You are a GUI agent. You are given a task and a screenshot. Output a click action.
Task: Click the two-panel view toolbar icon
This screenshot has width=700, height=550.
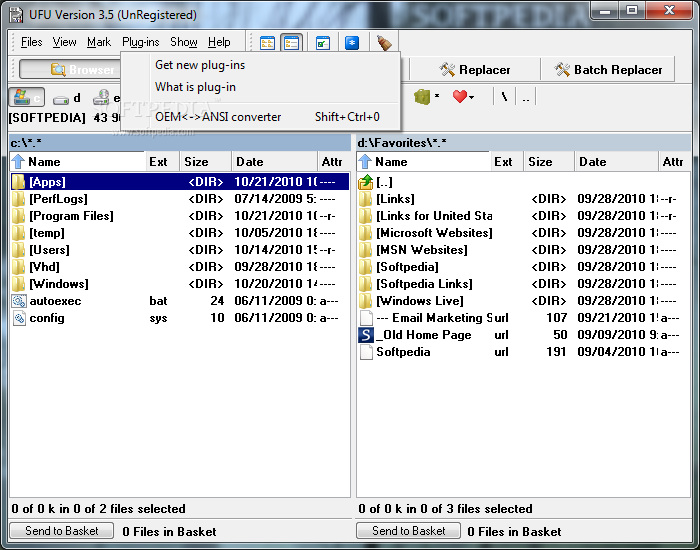[267, 43]
